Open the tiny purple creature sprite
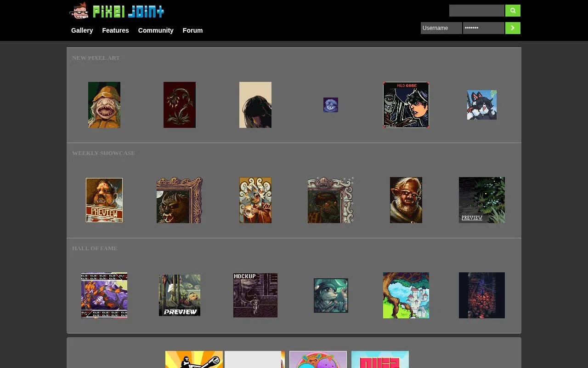 [x=331, y=105]
